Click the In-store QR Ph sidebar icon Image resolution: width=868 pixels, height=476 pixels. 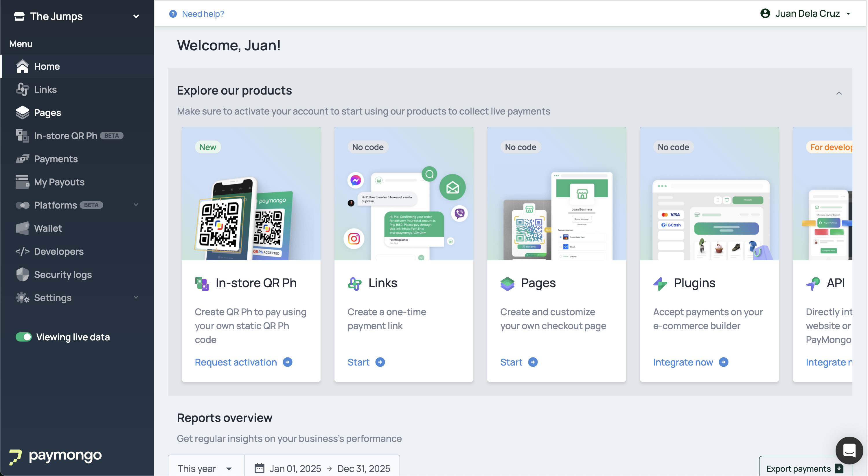(22, 135)
